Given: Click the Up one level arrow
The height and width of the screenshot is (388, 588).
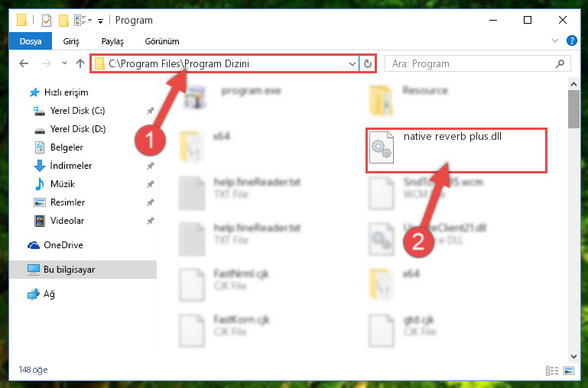Looking at the screenshot, I should (x=80, y=63).
